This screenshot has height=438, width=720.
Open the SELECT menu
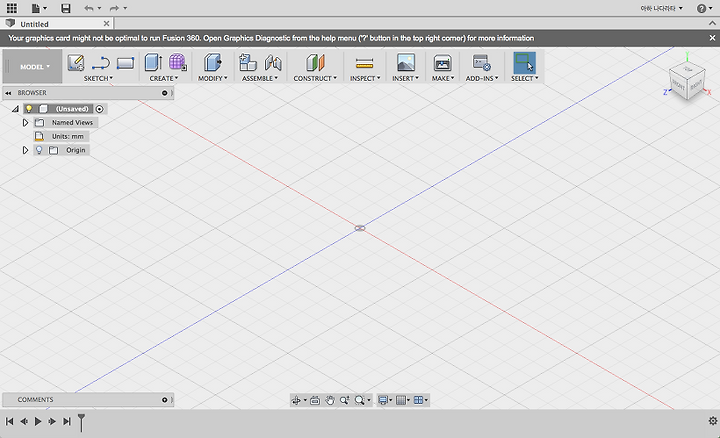[524, 79]
